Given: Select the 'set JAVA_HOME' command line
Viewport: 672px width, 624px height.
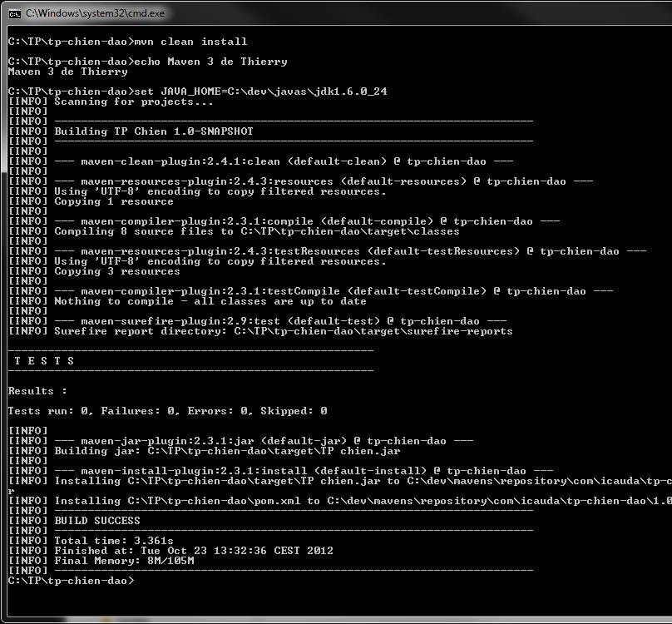Looking at the screenshot, I should tap(197, 92).
